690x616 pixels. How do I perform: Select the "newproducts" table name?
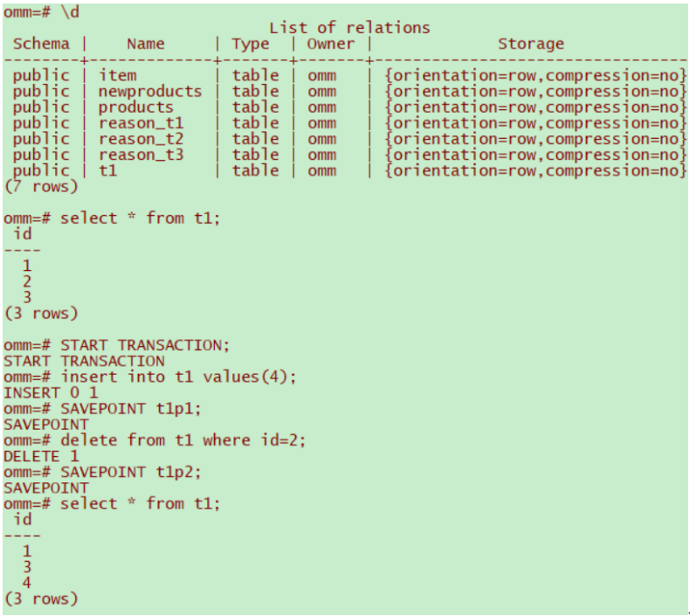[x=149, y=91]
